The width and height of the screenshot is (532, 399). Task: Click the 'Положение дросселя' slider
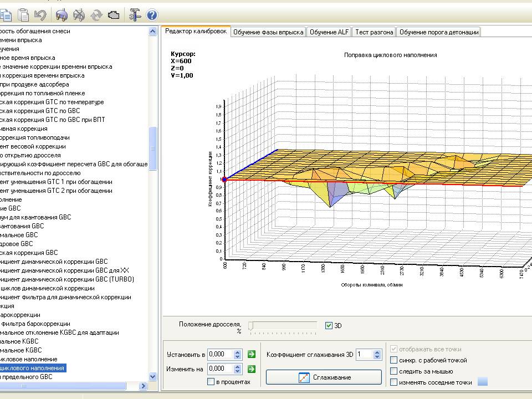(x=283, y=326)
